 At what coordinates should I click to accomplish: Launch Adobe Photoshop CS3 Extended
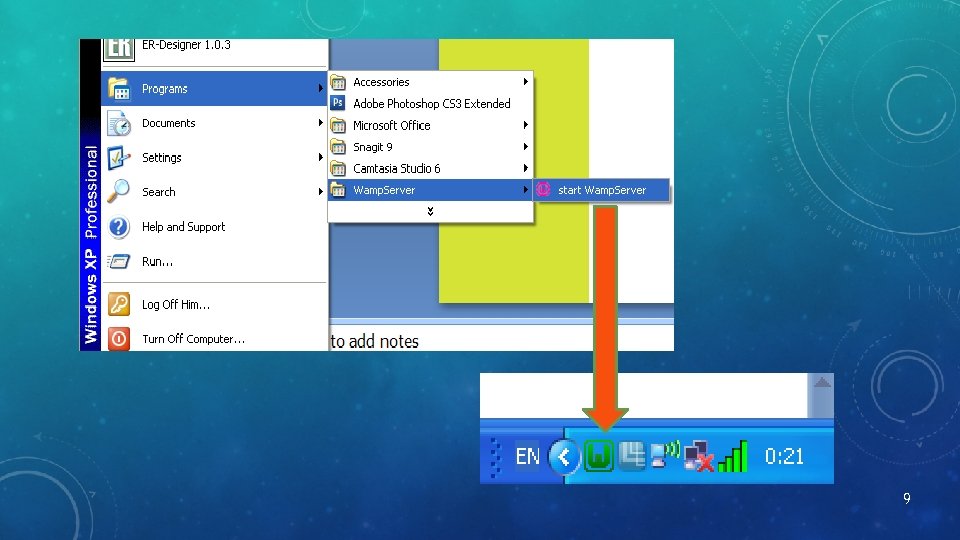tap(430, 103)
